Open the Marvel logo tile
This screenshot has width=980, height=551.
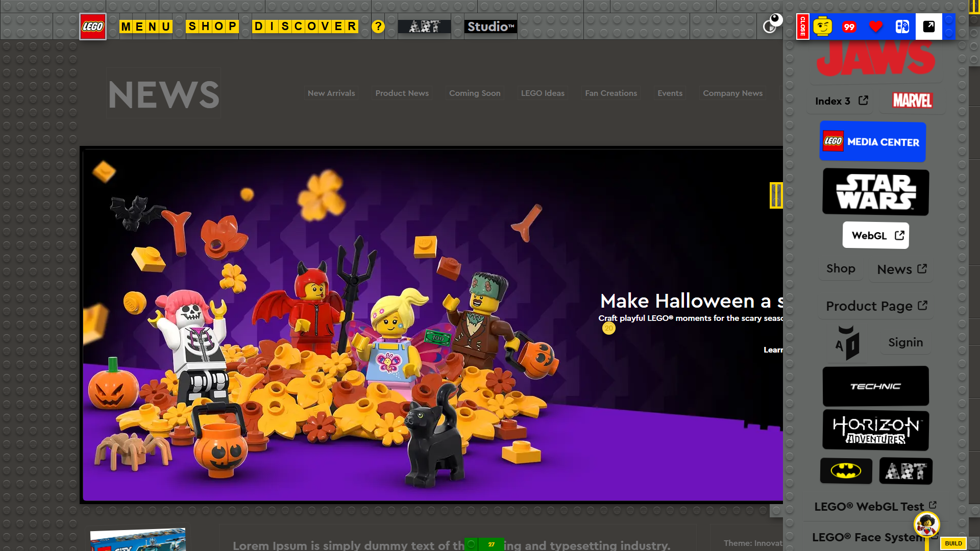[x=912, y=101]
